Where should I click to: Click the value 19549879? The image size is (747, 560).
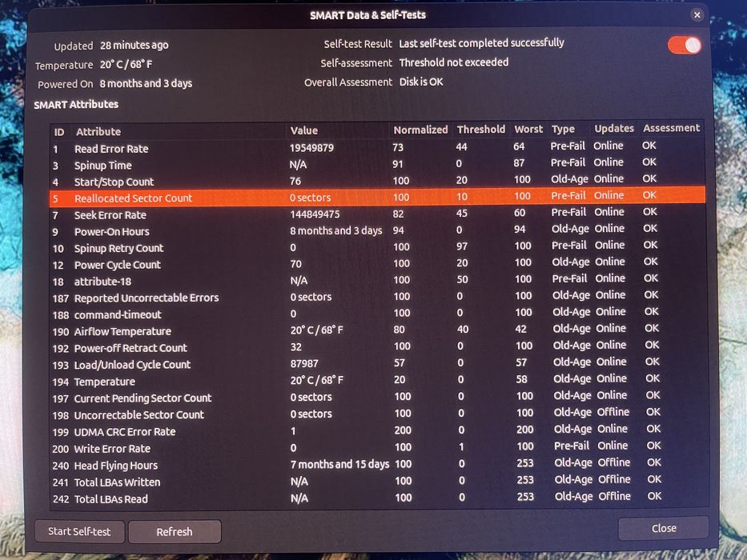click(x=311, y=148)
